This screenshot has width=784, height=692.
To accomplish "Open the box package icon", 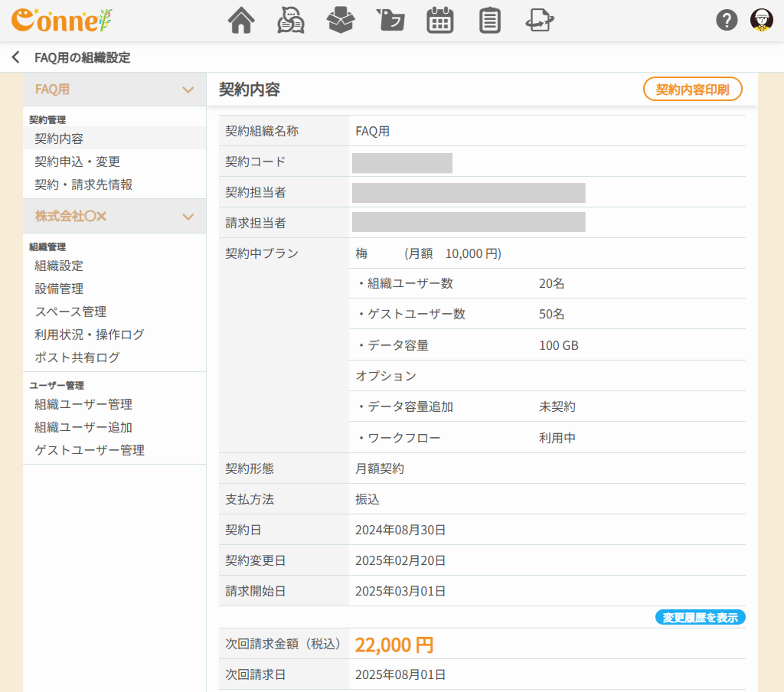I will pos(340,20).
